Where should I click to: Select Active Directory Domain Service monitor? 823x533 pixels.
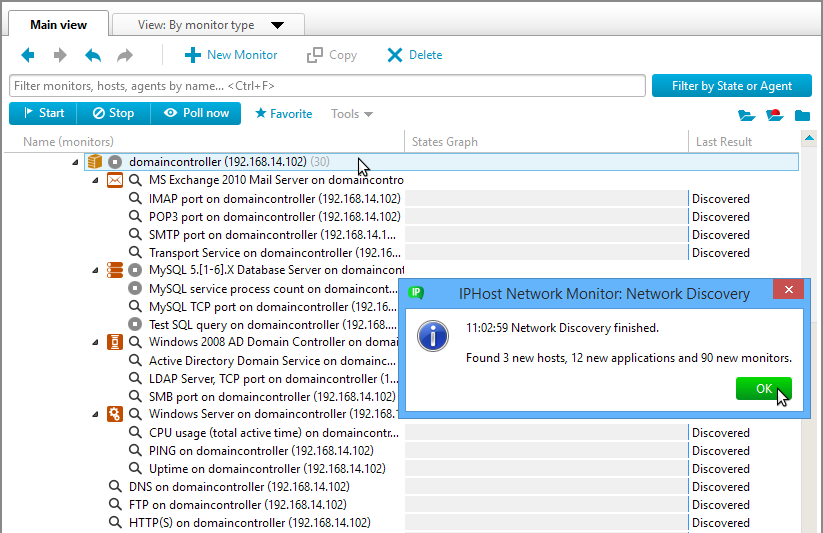pos(272,361)
